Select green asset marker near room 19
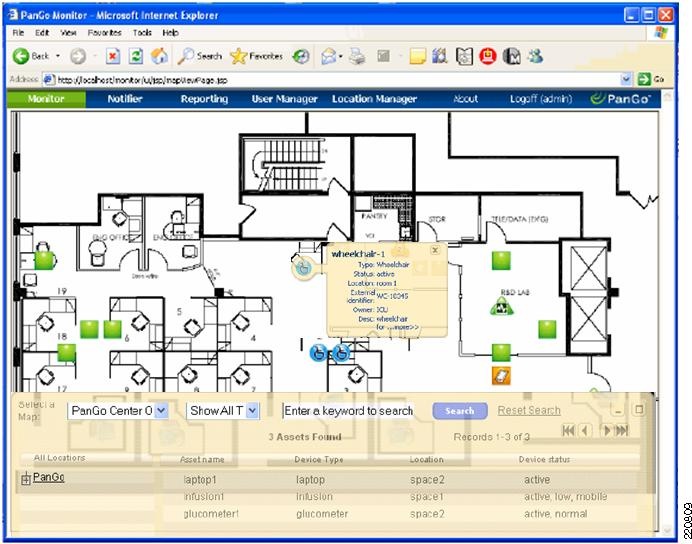692x544 pixels. click(x=44, y=260)
